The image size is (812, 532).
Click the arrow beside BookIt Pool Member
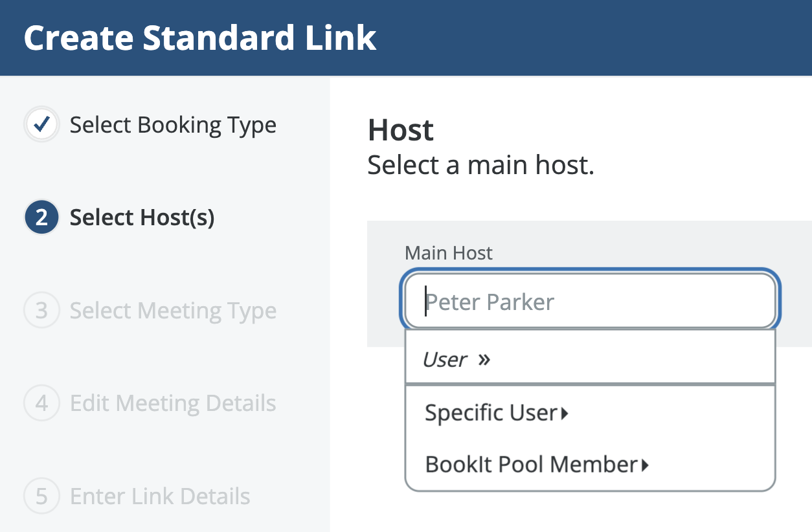tap(645, 465)
